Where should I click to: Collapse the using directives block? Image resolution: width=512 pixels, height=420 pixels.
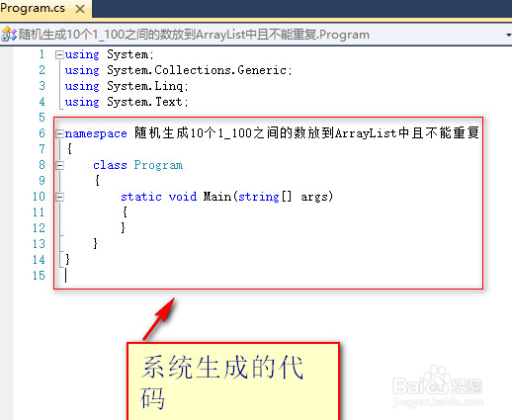click(x=59, y=54)
